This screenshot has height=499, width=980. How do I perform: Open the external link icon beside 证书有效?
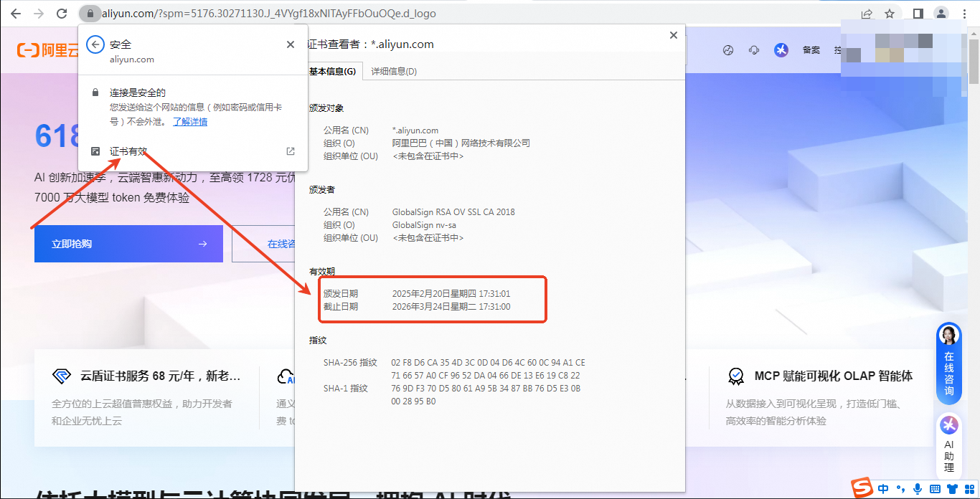pyautogui.click(x=291, y=151)
